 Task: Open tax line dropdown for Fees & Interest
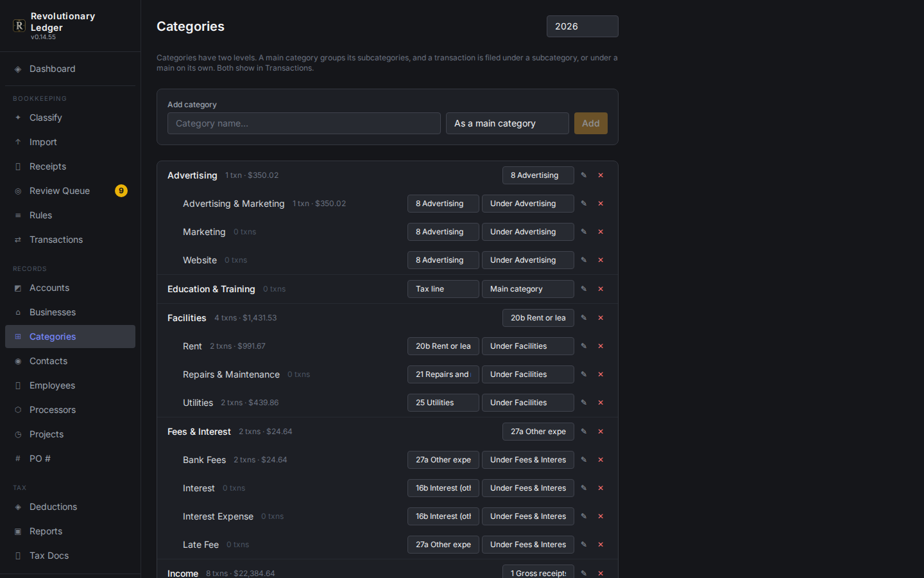(538, 432)
